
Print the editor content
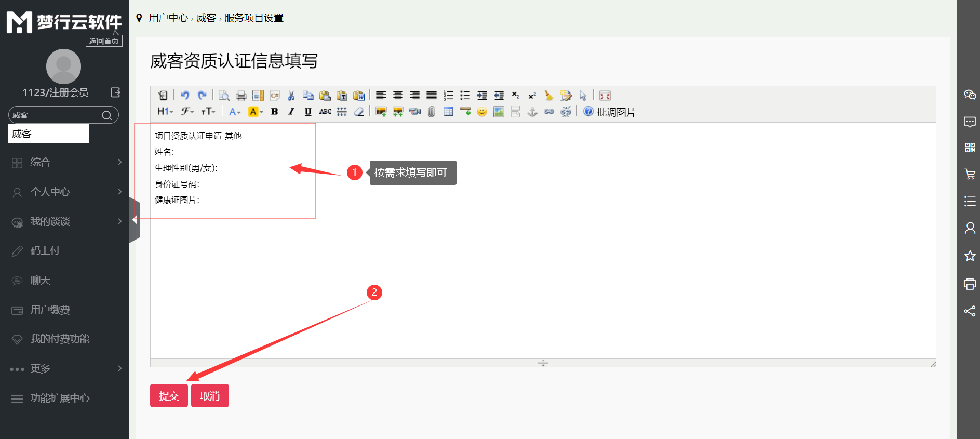pyautogui.click(x=241, y=96)
